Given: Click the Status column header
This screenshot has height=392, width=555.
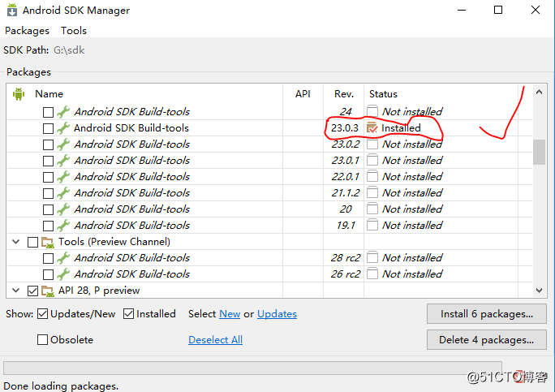Looking at the screenshot, I should tap(383, 94).
